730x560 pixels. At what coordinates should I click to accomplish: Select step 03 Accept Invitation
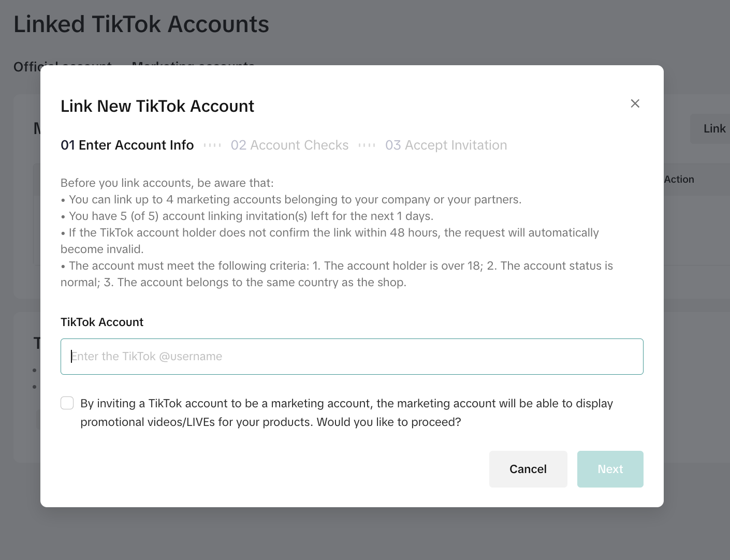coord(446,145)
